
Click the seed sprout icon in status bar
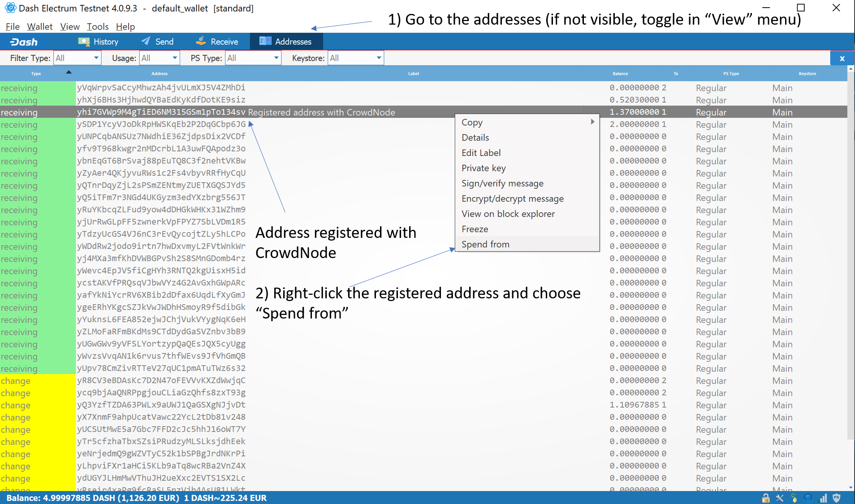[x=794, y=498]
